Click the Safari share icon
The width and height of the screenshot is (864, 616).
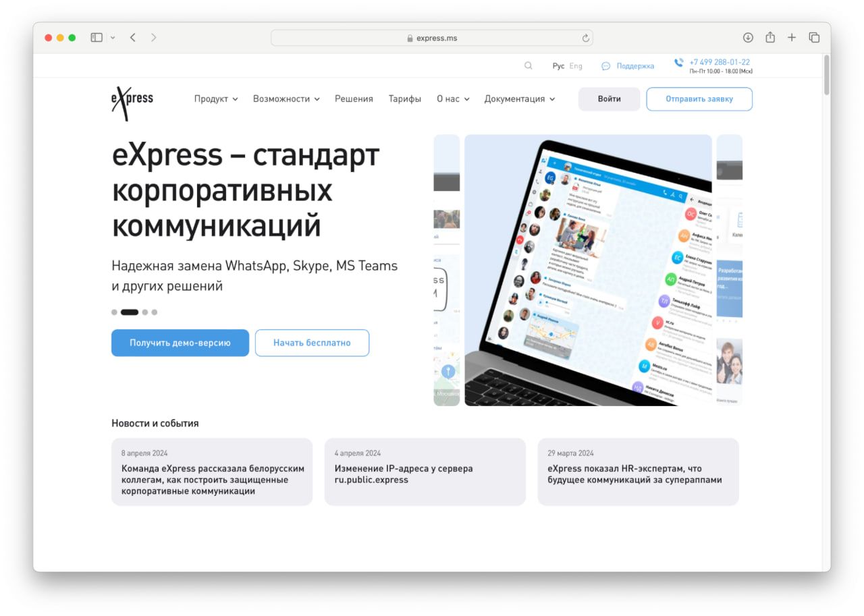(770, 38)
